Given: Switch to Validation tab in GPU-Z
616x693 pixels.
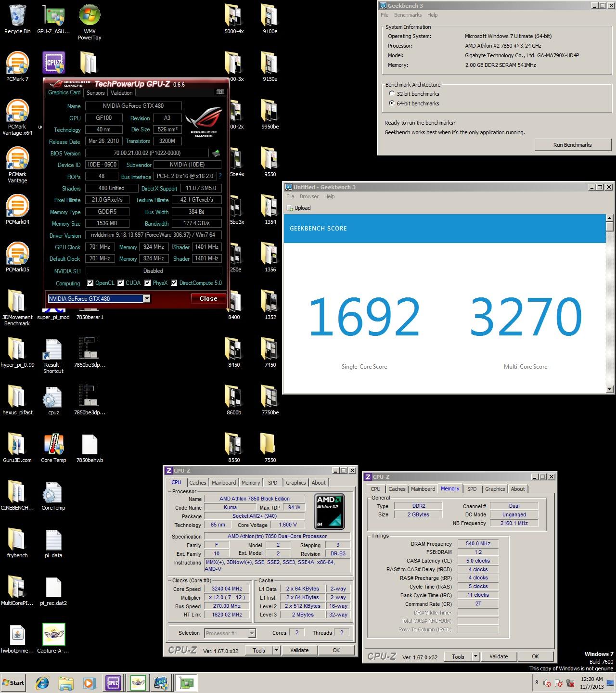Looking at the screenshot, I should pos(121,93).
